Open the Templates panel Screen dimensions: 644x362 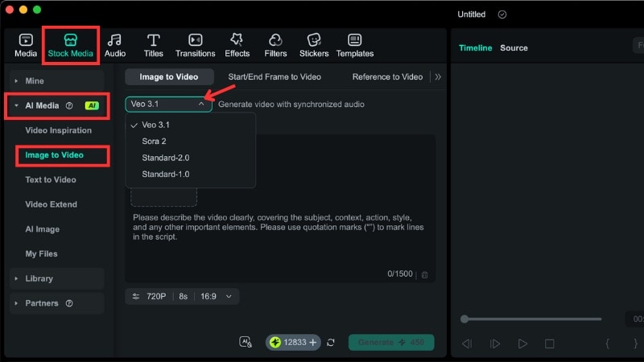(355, 45)
